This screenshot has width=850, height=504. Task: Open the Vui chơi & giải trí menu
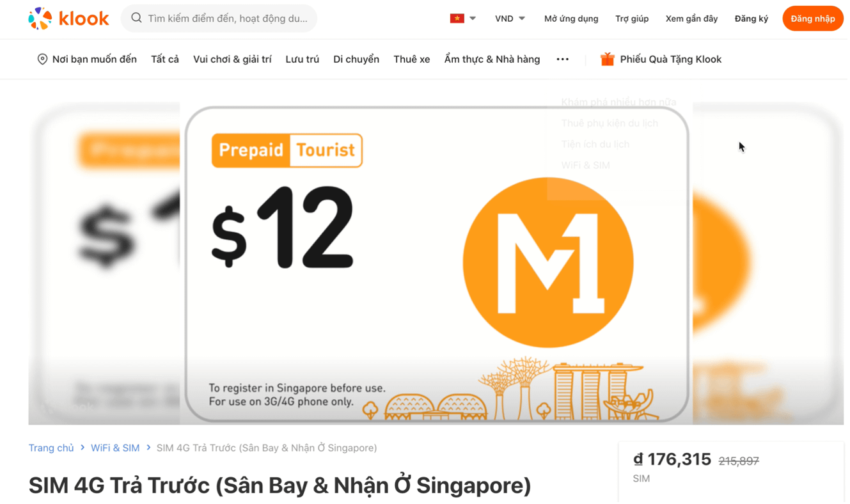[232, 59]
